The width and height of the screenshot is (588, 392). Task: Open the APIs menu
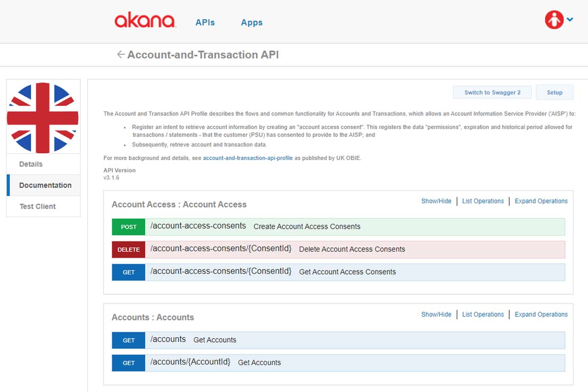pyautogui.click(x=205, y=23)
